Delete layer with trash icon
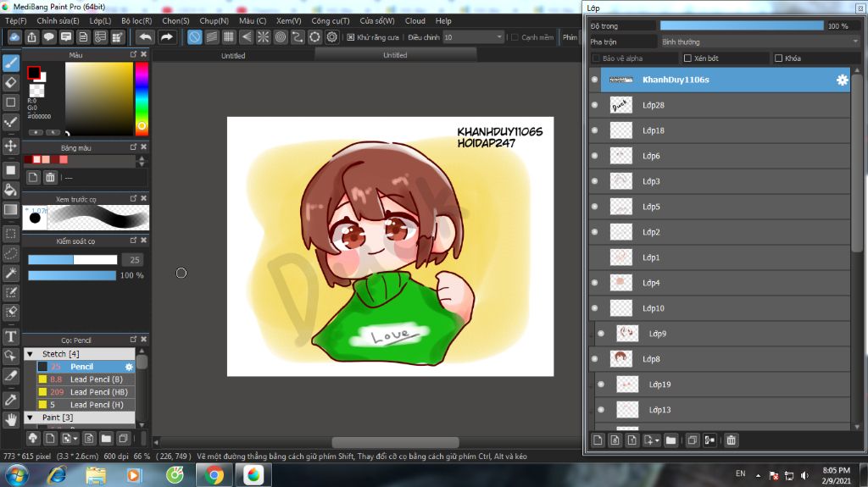Viewport: 868px width, 487px height. 731,440
